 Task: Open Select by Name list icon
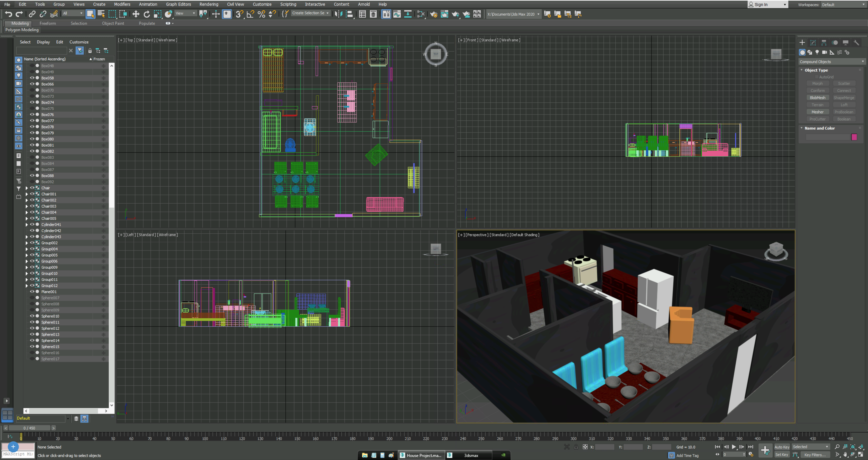[101, 14]
